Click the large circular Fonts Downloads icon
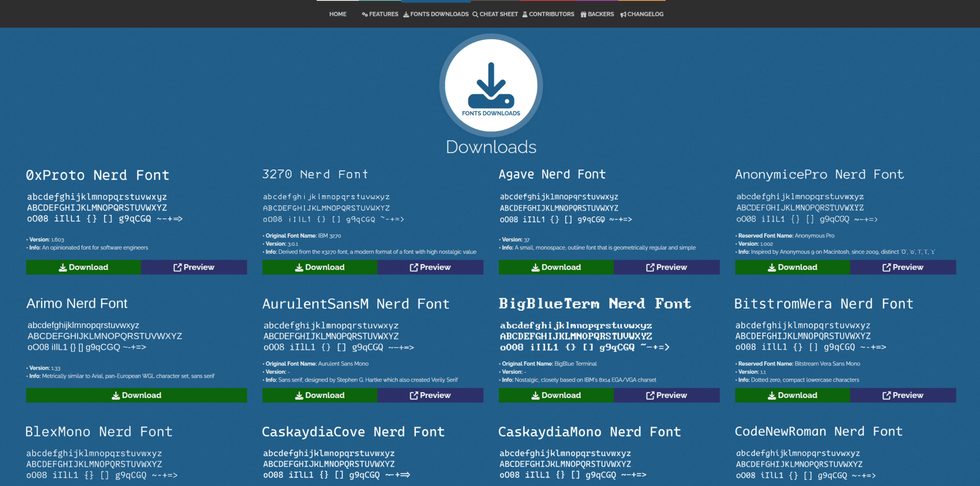This screenshot has height=486, width=980. 490,85
